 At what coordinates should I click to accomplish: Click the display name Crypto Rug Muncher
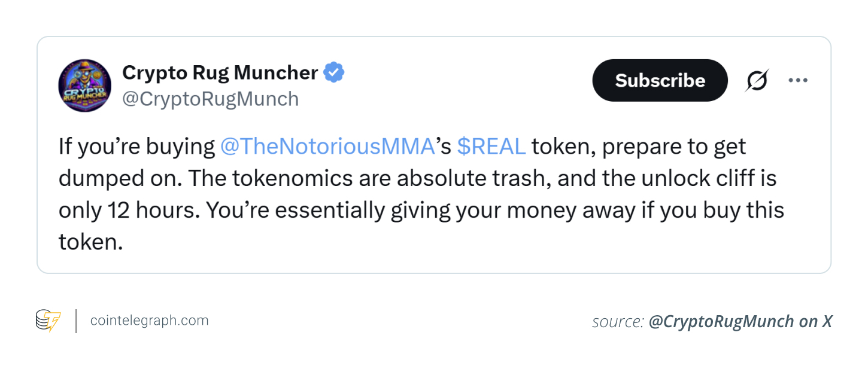click(220, 72)
